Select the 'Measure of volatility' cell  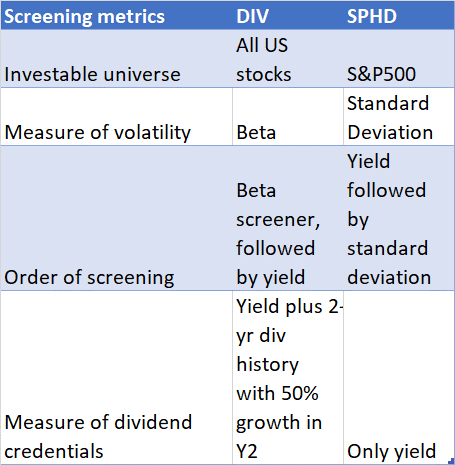pos(116,117)
